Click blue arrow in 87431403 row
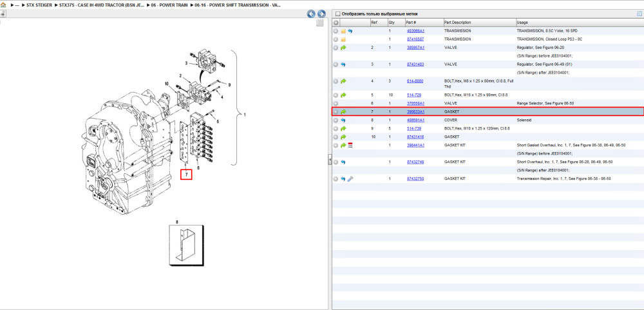Screen dimensions: 644x310 coord(343,64)
